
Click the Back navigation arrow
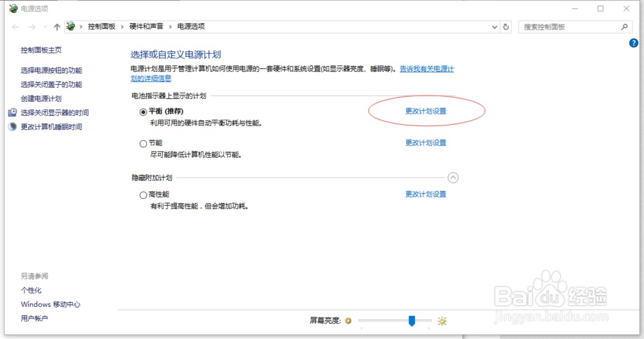(15, 27)
